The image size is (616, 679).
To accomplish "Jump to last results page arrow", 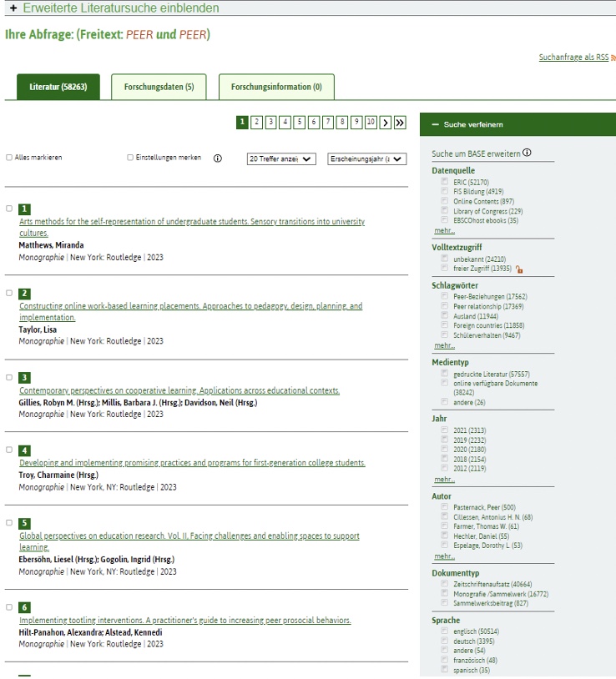I will (x=400, y=123).
